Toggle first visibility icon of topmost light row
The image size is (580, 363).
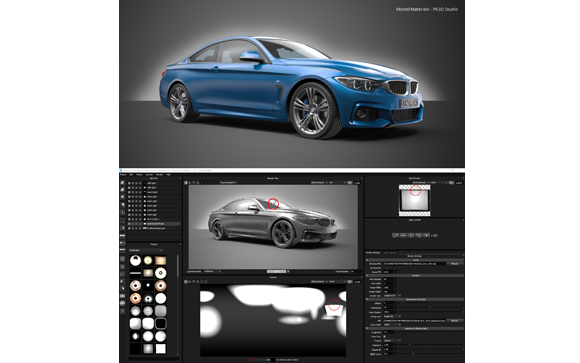(129, 183)
